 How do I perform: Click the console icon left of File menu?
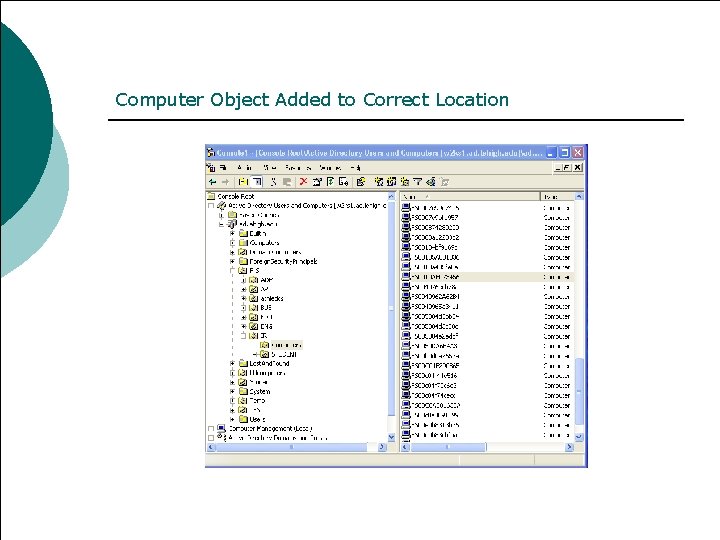click(x=211, y=168)
